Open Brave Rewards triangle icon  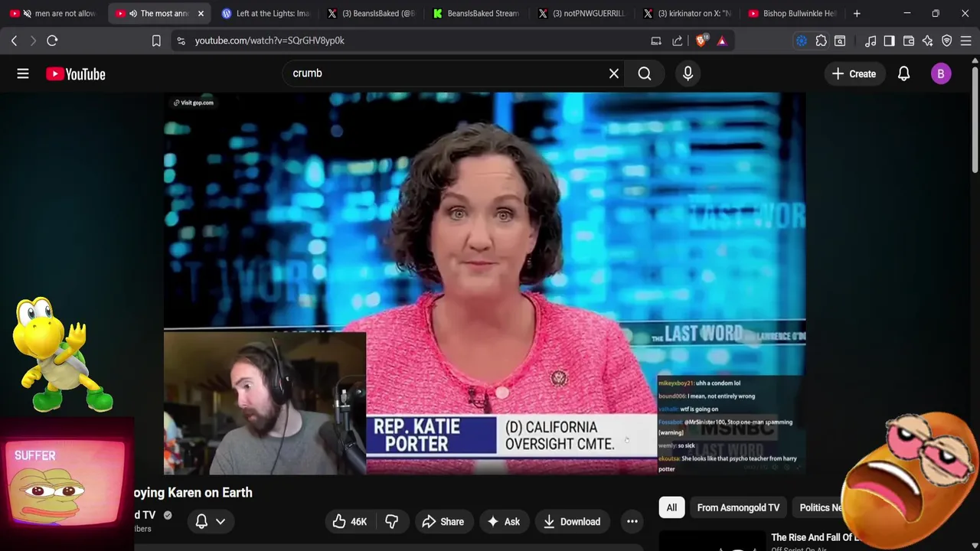pos(721,41)
